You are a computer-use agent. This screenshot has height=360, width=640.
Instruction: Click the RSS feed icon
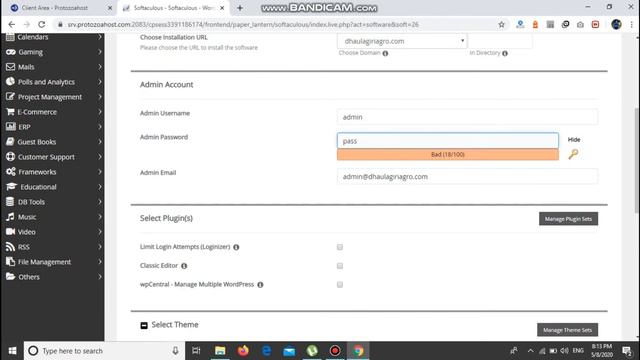click(10, 247)
